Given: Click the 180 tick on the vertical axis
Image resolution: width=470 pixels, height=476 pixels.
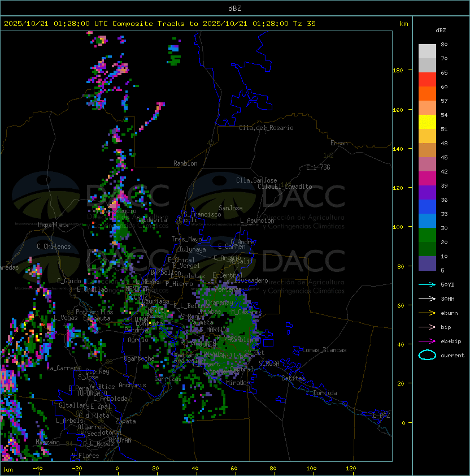Looking at the screenshot, I should pos(398,71).
